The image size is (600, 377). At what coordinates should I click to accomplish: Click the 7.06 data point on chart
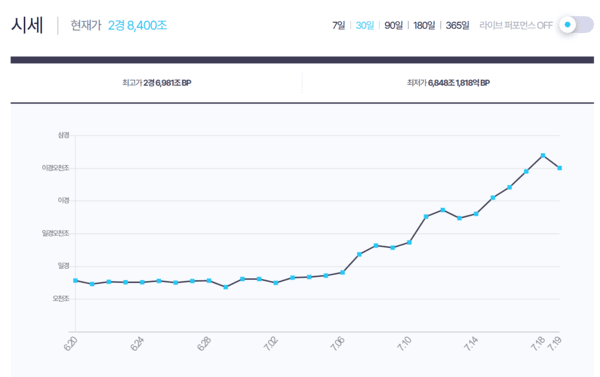click(342, 273)
